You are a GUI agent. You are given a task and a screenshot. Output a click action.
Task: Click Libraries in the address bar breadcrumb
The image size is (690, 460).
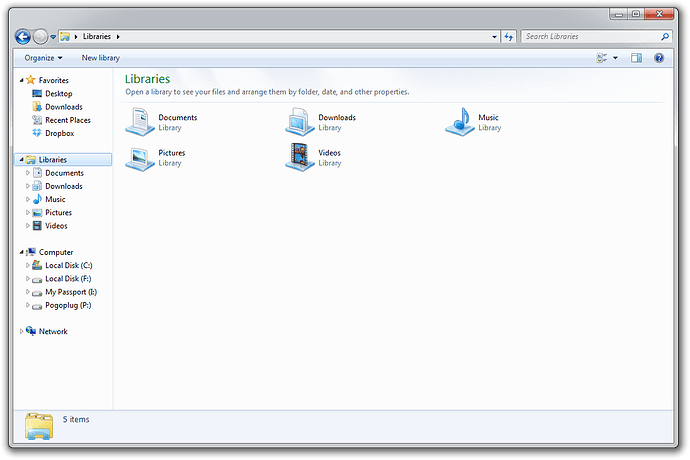97,37
